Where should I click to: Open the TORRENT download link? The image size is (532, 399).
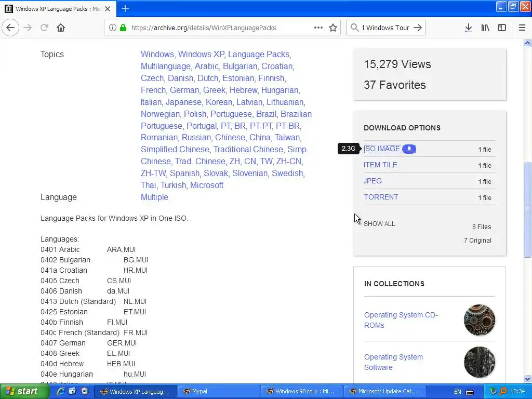(381, 197)
